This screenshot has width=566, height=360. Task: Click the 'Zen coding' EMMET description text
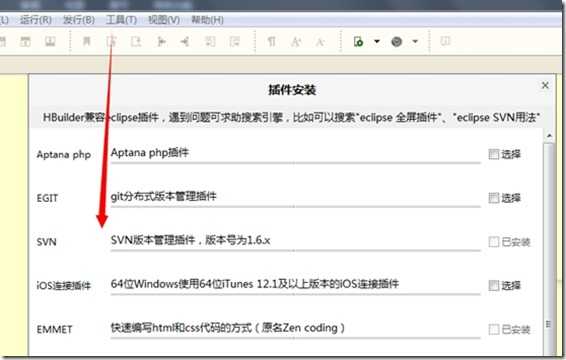(x=227, y=328)
